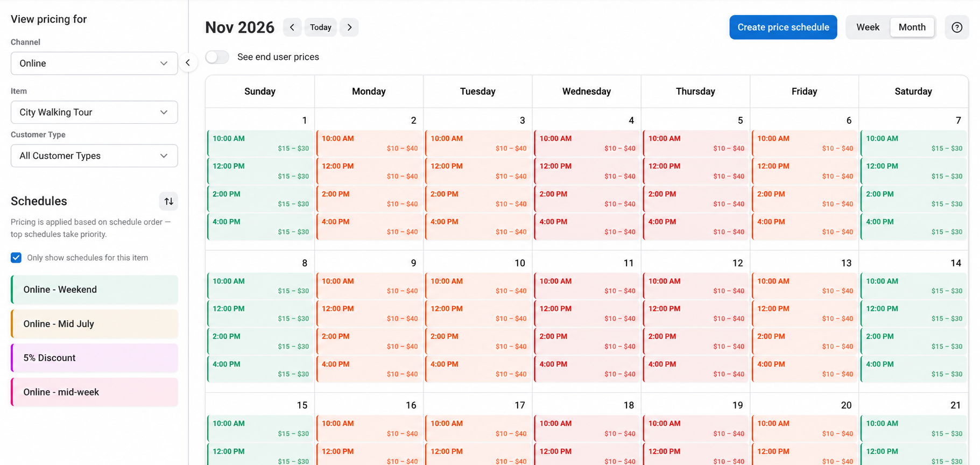Open the Channel dropdown showing Online
The height and width of the screenshot is (465, 980).
point(94,64)
